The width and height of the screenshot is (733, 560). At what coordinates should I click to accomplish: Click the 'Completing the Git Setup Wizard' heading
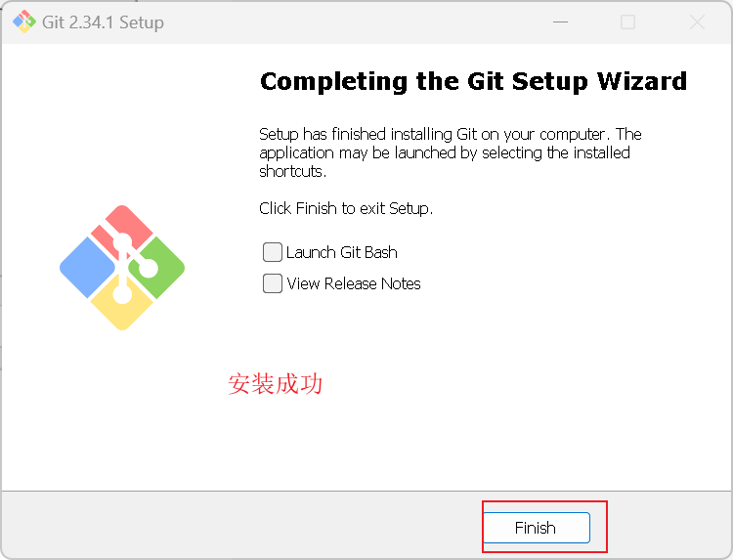(474, 82)
